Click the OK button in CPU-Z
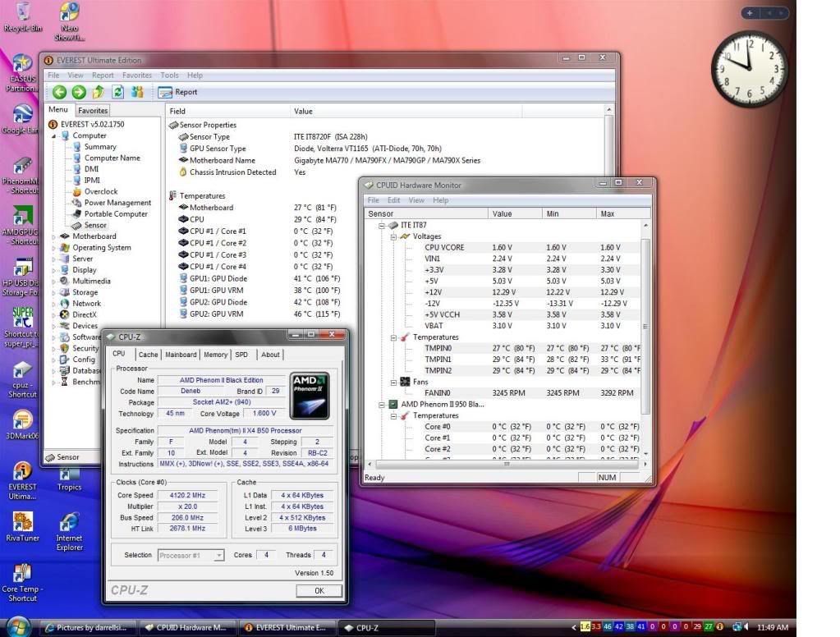Viewport: 840px width, 637px height. coord(319,591)
